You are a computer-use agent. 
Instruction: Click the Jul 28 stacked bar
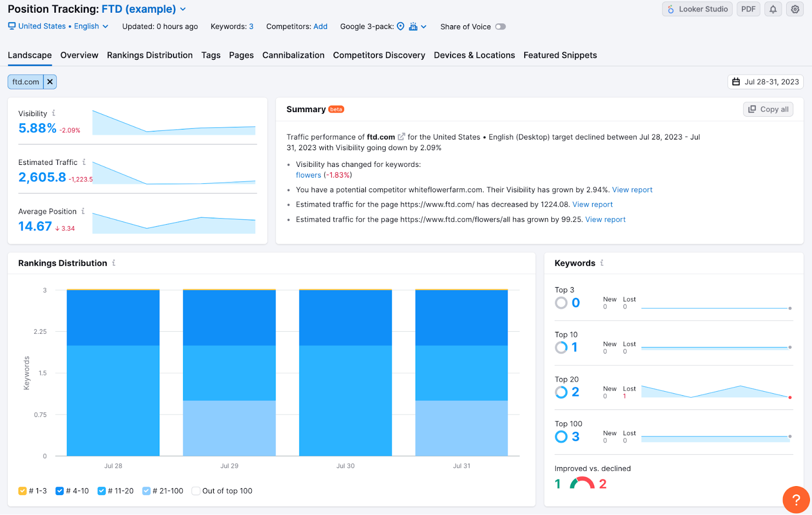coord(113,372)
